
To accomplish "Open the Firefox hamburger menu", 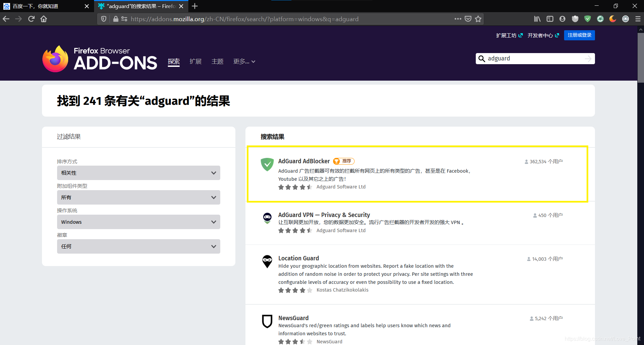I will pyautogui.click(x=638, y=19).
